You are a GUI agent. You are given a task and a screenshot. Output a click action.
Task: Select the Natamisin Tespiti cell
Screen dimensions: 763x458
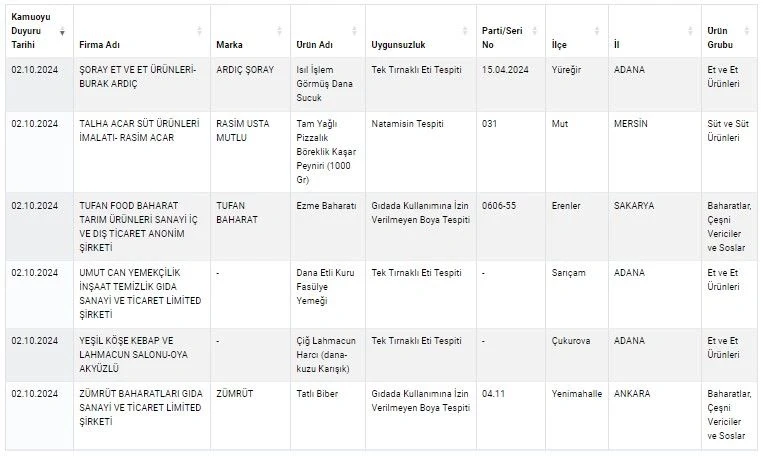pos(421,152)
